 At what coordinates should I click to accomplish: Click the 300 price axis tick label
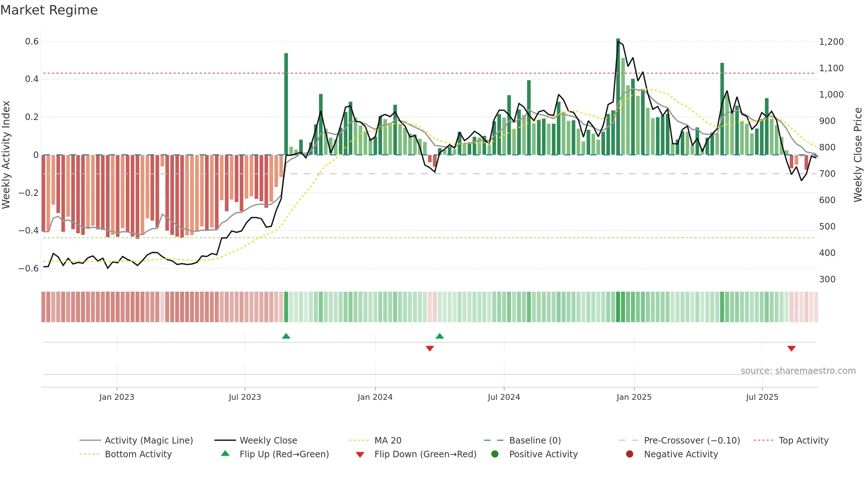pos(827,279)
